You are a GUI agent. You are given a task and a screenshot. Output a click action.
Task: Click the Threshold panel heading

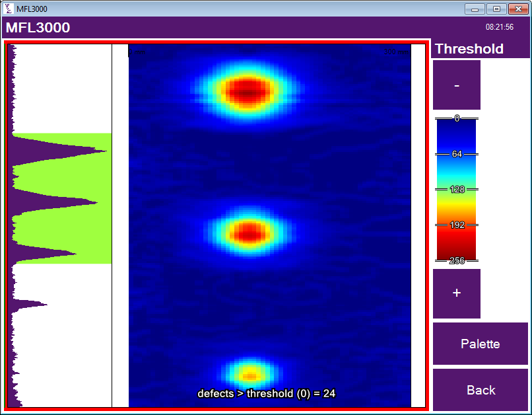[x=469, y=49]
